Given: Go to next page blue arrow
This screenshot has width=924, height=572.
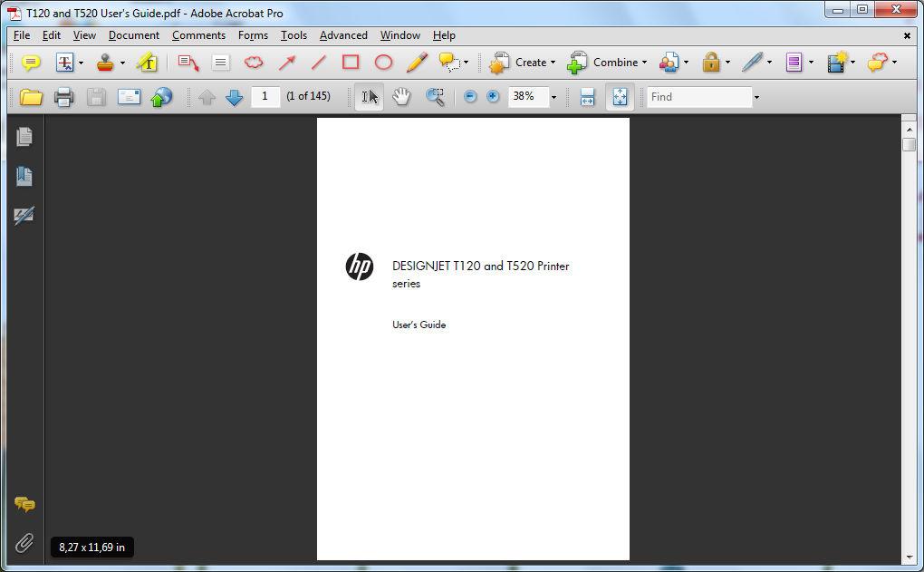Looking at the screenshot, I should coord(235,97).
